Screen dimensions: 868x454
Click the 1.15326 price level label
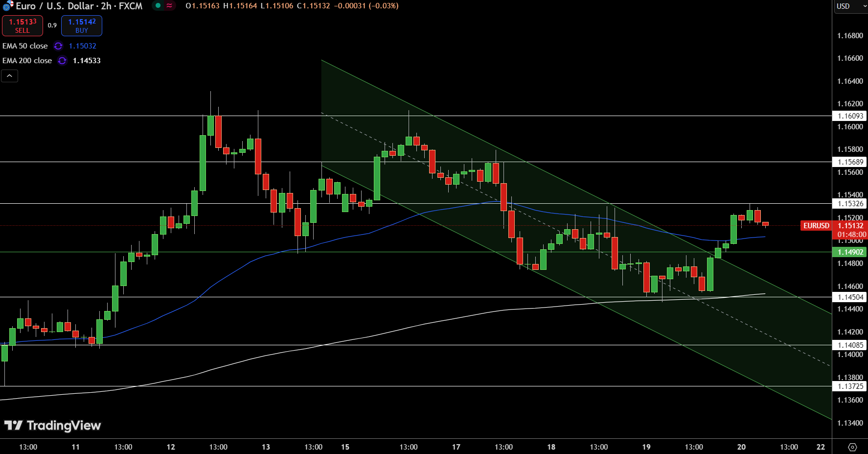coord(849,204)
